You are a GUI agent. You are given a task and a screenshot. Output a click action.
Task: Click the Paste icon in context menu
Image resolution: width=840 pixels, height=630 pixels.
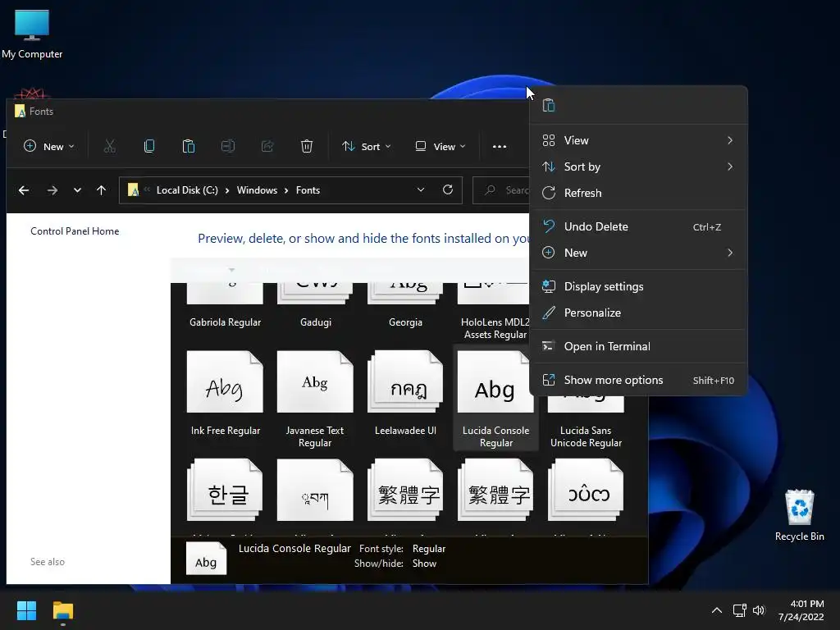point(549,106)
